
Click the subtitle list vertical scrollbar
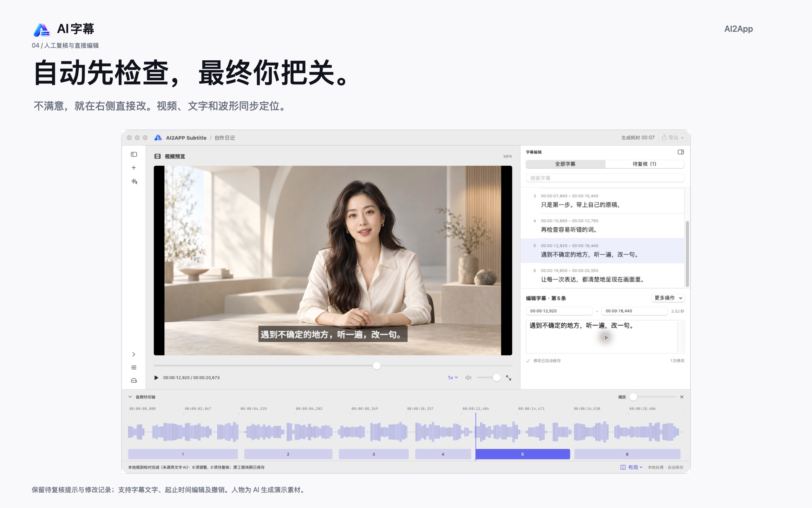pos(687,254)
